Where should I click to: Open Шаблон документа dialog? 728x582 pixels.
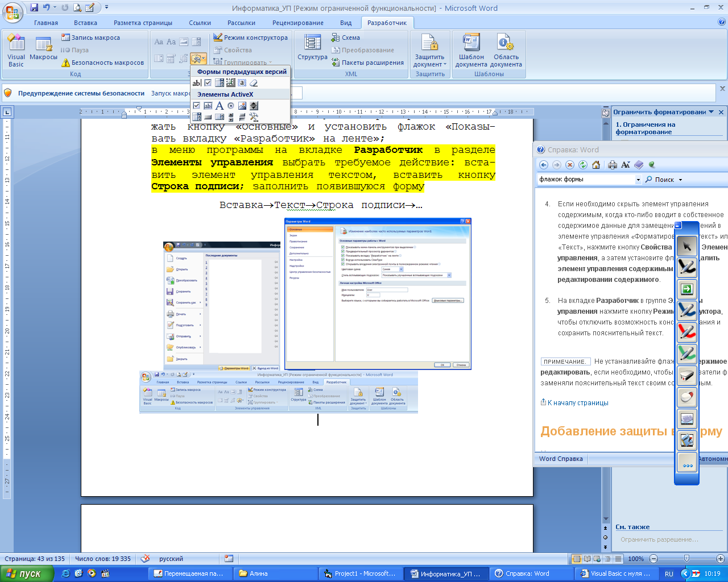coord(471,51)
